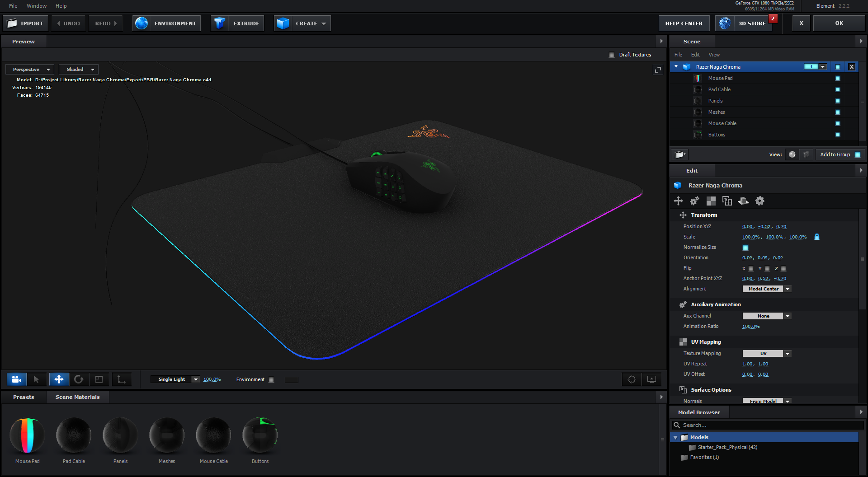Click the box-on-plane icon in Edit panel
The width and height of the screenshot is (868, 477).
point(743,201)
